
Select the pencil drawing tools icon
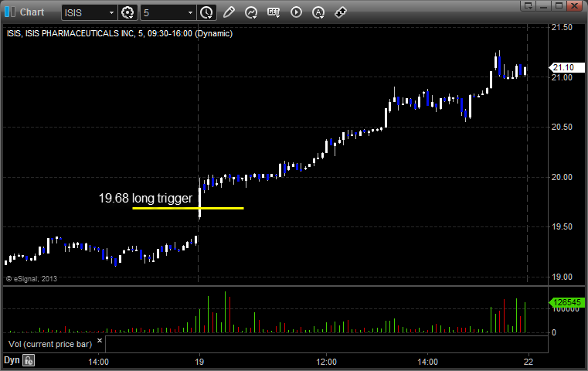pyautogui.click(x=229, y=12)
